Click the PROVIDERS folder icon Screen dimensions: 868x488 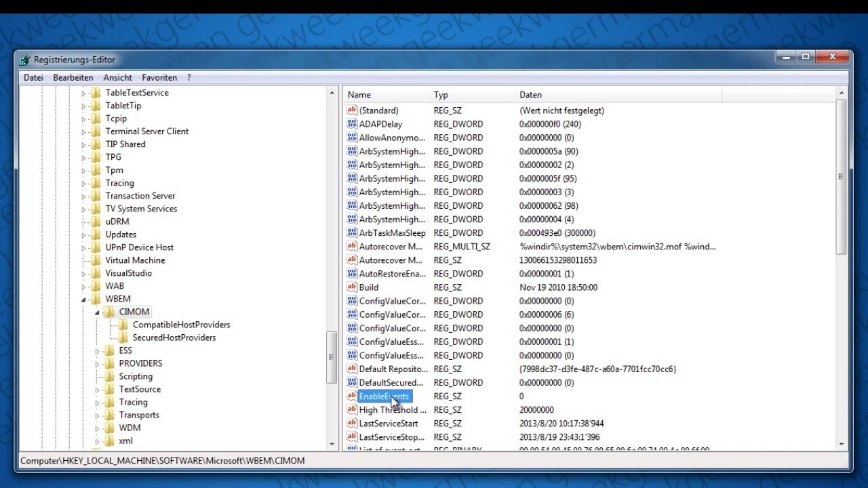109,363
